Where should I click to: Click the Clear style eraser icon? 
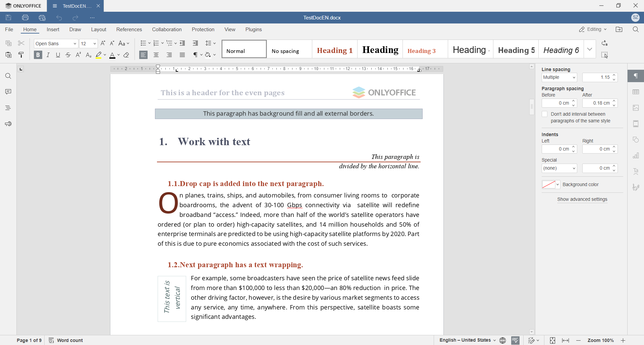[x=126, y=55]
